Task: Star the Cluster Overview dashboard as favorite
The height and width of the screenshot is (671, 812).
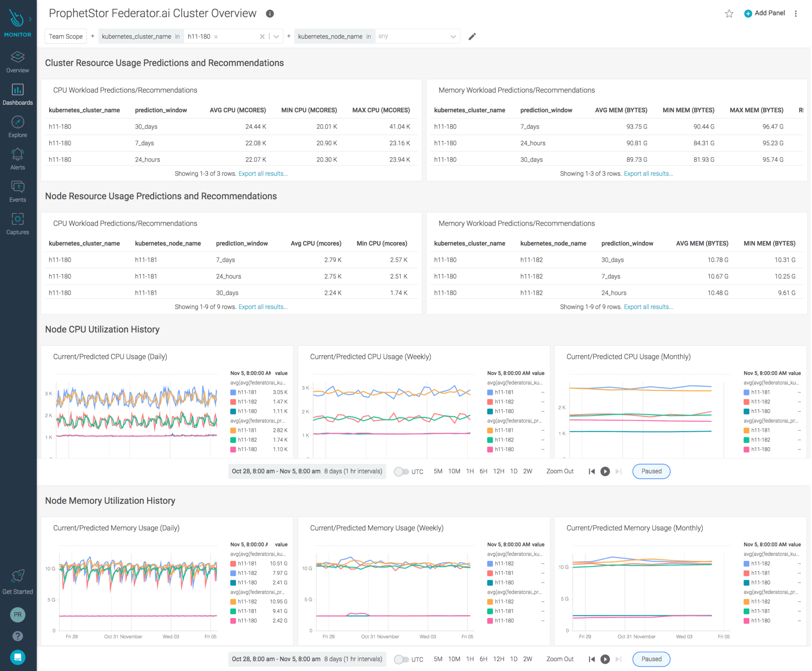Action: tap(729, 13)
